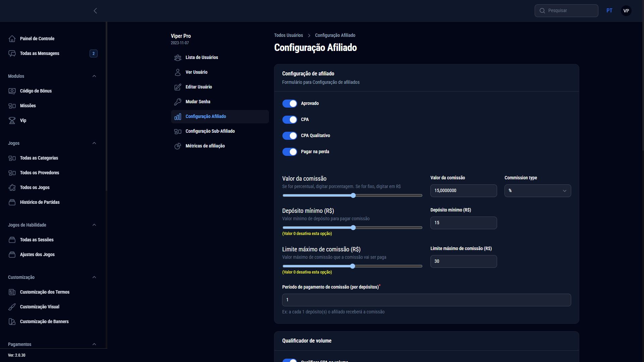The image size is (644, 362).
Task: Open Todas as Mensagens chat icon
Action: pos(12,53)
